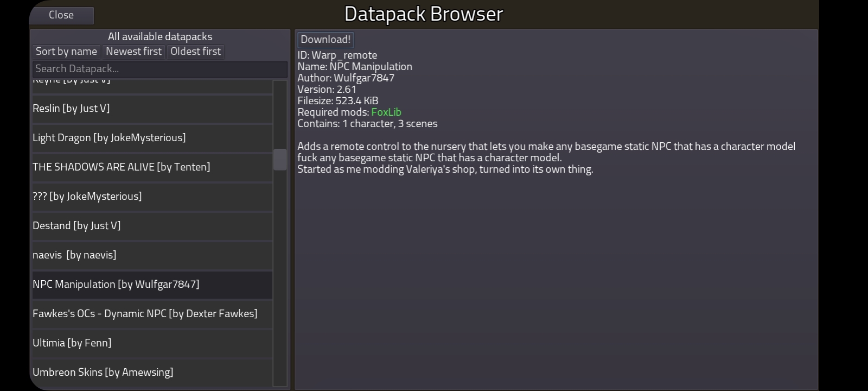Select Destand by Just V
The image size is (868, 391).
(x=152, y=226)
